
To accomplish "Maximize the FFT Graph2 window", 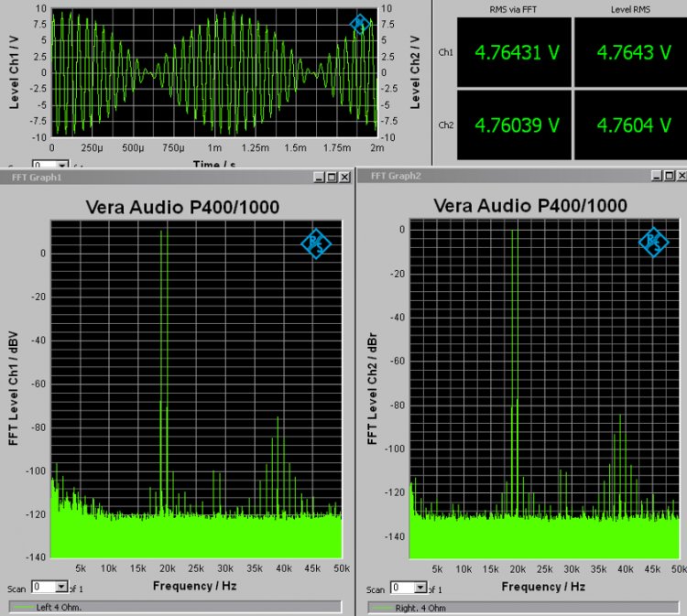I will point(669,176).
